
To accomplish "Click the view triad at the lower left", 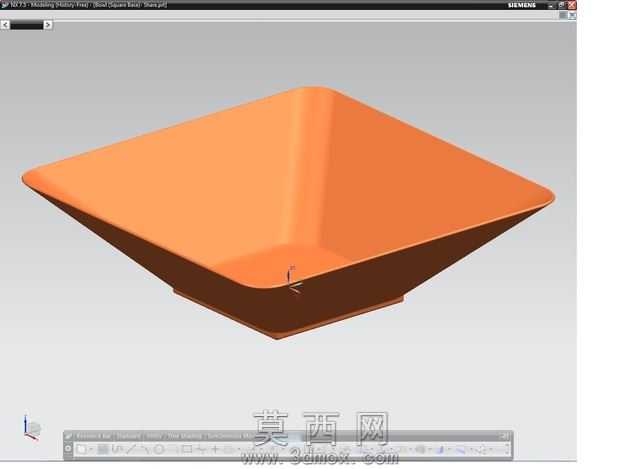I will coord(32,428).
